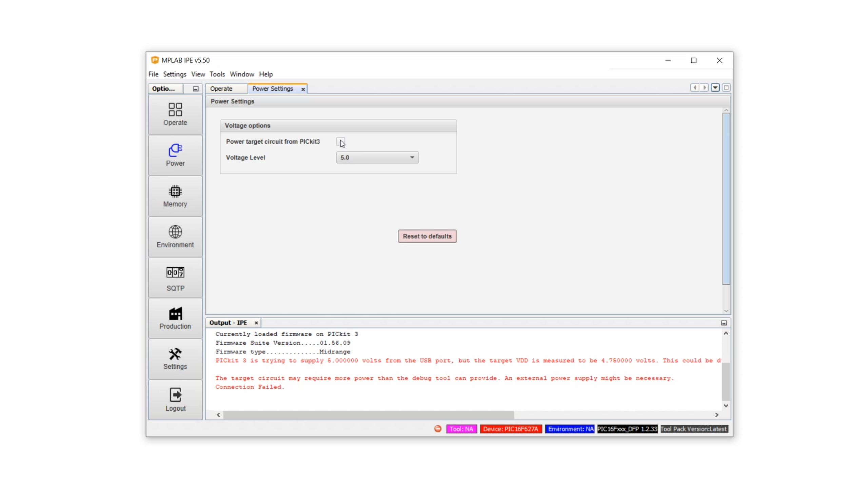Click the Logout icon
Viewport: 868px width, 488px height.
click(x=175, y=395)
